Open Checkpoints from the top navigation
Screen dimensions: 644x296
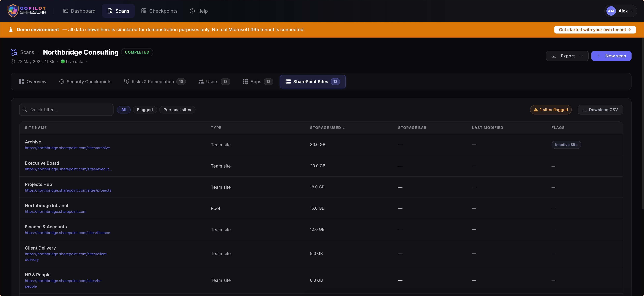(159, 11)
